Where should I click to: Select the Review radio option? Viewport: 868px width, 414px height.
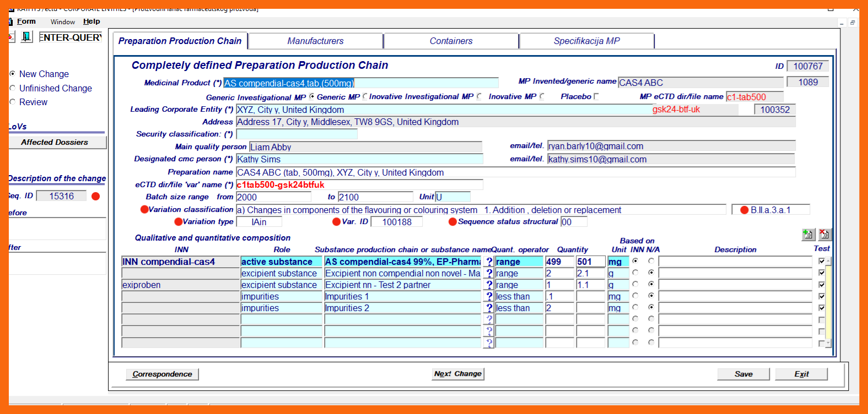point(13,102)
